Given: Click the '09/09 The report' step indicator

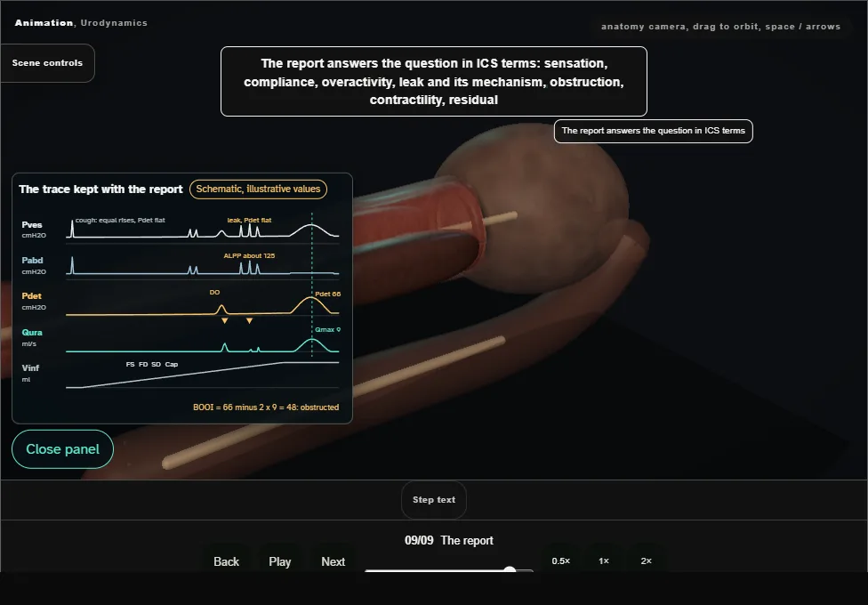Looking at the screenshot, I should coord(449,541).
